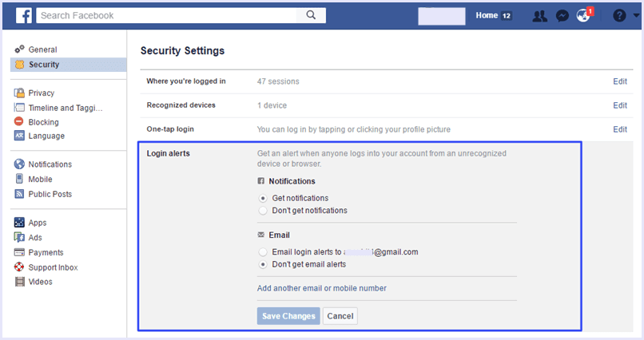Click the red Blocking icon
The height and width of the screenshot is (340, 644).
[x=19, y=121]
